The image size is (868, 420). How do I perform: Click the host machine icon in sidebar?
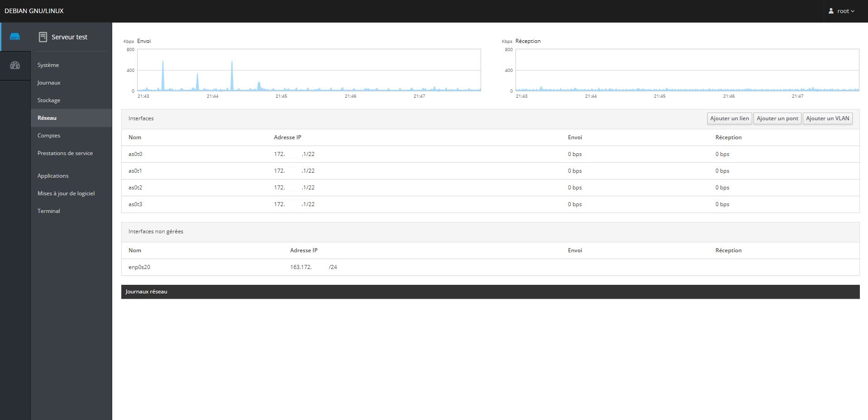click(x=15, y=37)
